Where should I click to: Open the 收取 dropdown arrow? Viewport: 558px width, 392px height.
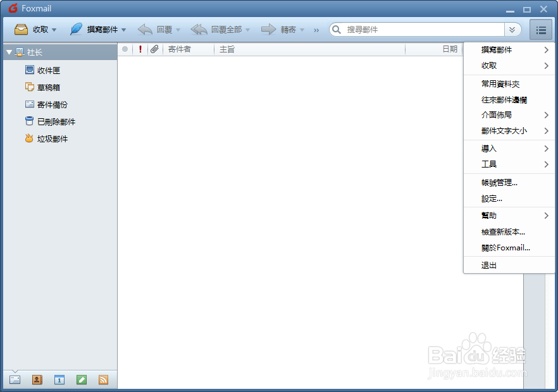point(54,29)
